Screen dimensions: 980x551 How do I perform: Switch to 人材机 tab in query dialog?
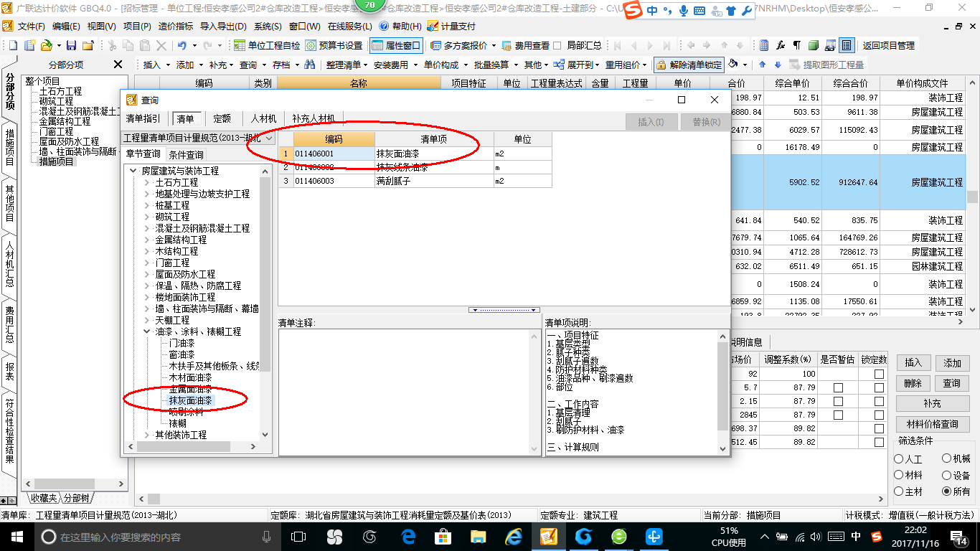click(262, 118)
